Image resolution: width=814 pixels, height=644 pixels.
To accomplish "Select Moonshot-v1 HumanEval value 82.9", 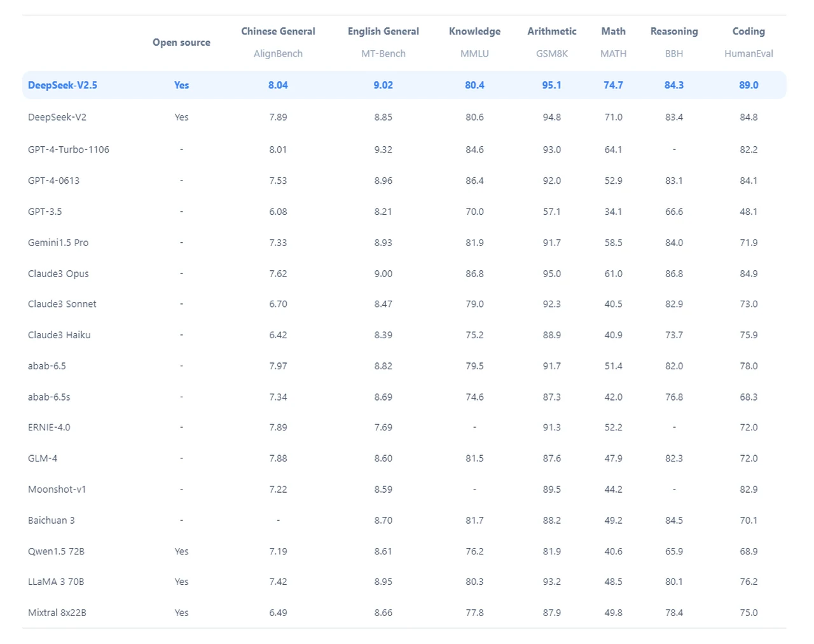I will (748, 490).
